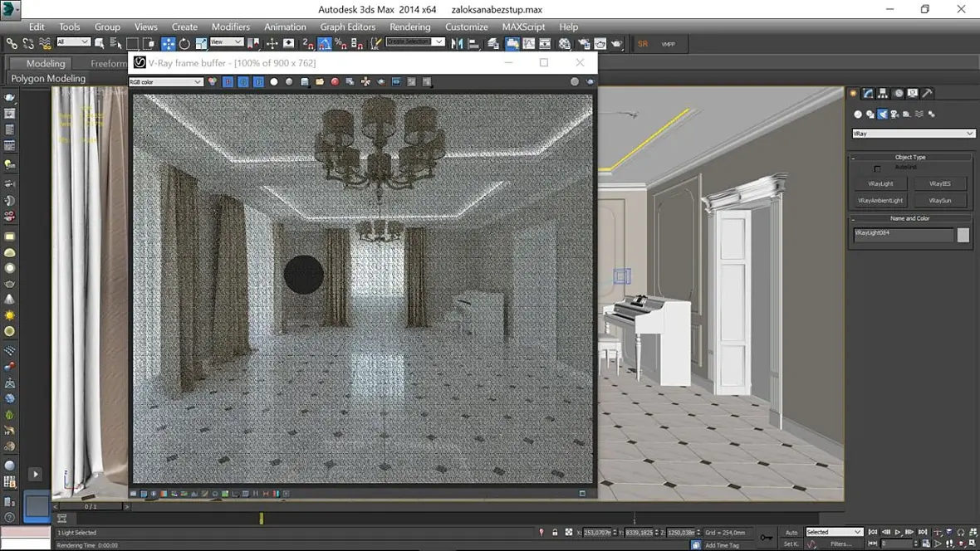Image resolution: width=980 pixels, height=551 pixels.
Task: Open Render Setup from the toolbar
Action: tap(584, 44)
